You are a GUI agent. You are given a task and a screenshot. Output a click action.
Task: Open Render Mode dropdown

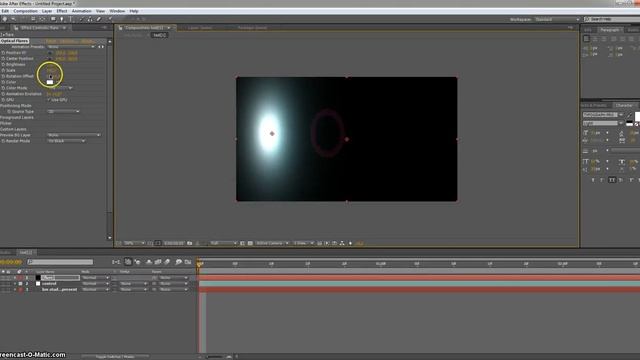[x=66, y=141]
